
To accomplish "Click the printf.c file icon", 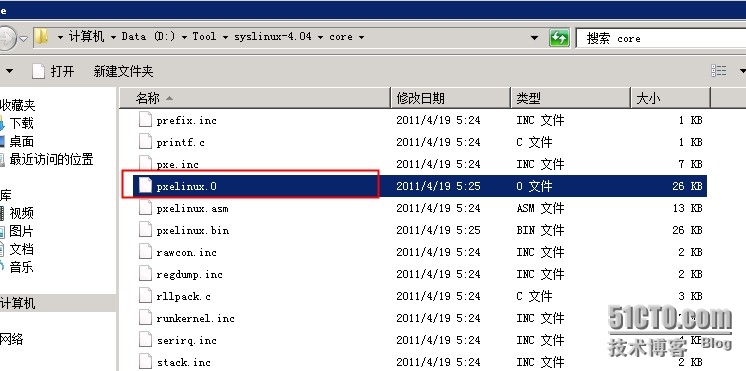I will [x=145, y=142].
